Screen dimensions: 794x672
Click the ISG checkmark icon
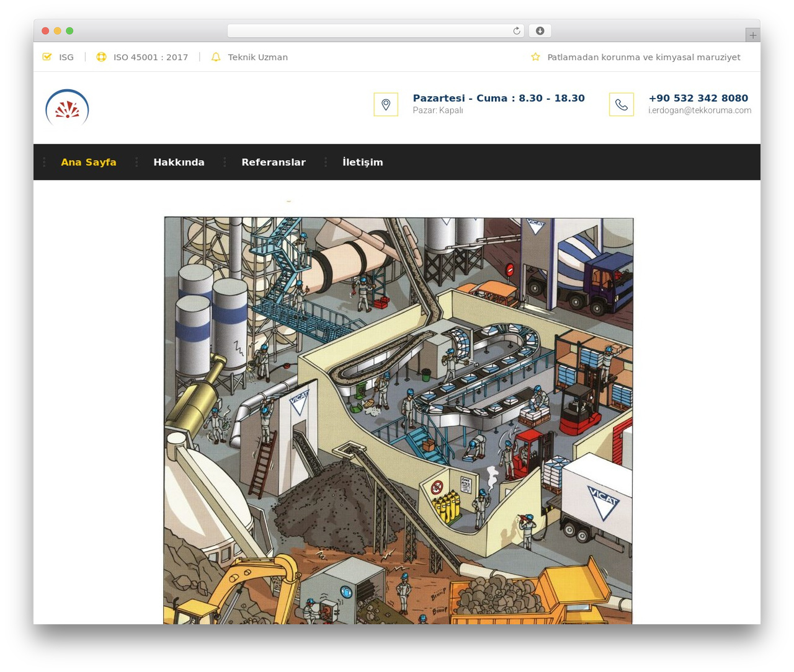click(x=47, y=57)
